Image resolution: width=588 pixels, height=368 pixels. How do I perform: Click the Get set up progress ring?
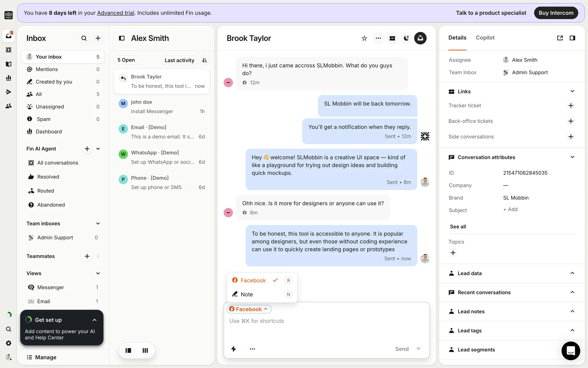(29, 320)
